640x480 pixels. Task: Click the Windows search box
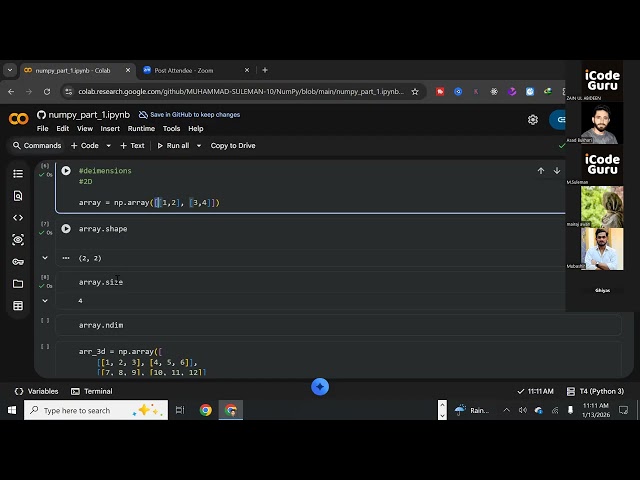(x=96, y=410)
